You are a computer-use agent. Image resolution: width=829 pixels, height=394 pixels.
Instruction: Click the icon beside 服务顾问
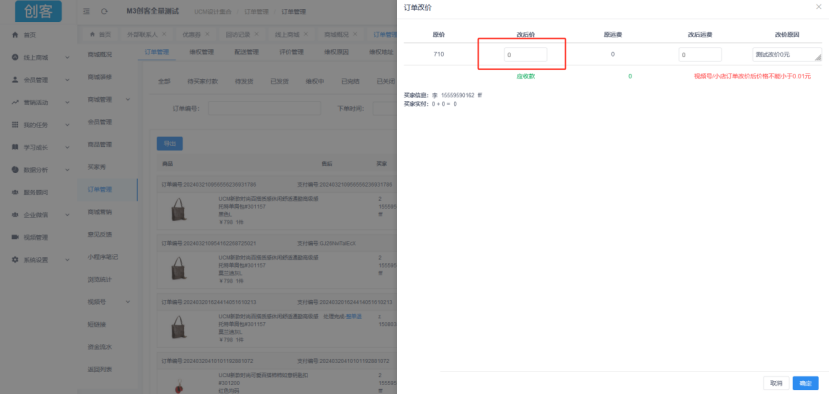15,193
